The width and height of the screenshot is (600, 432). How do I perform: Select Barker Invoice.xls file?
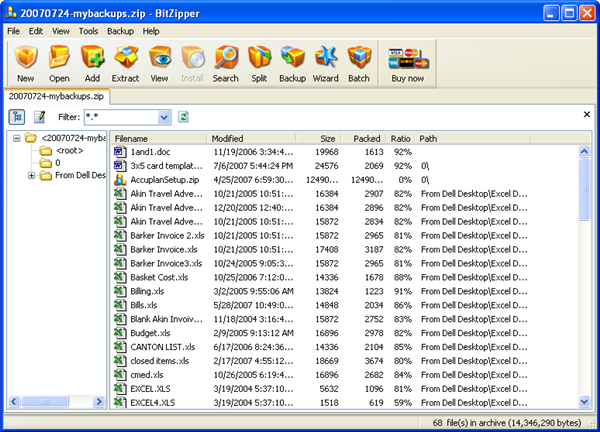[x=345, y=249]
